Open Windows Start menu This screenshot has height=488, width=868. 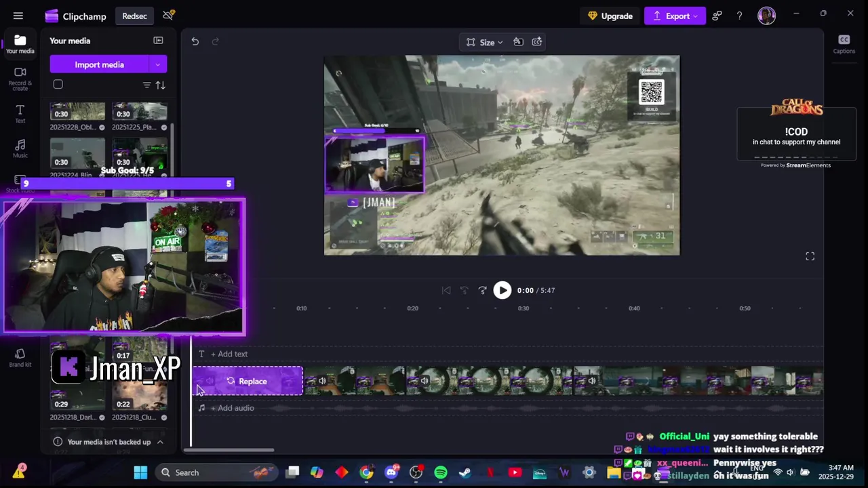point(140,472)
